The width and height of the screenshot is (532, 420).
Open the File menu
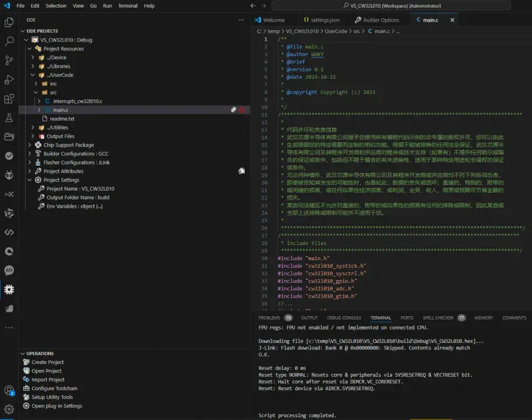point(20,6)
